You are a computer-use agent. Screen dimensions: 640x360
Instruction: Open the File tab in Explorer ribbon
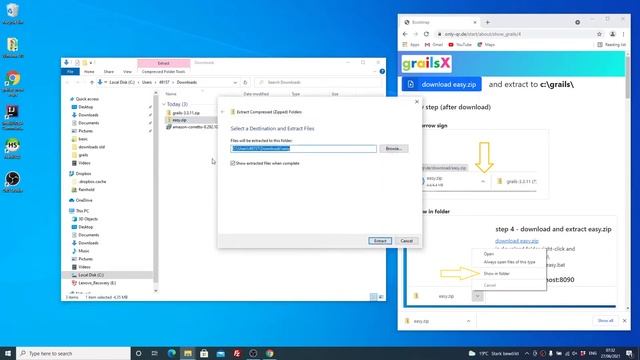click(70, 71)
